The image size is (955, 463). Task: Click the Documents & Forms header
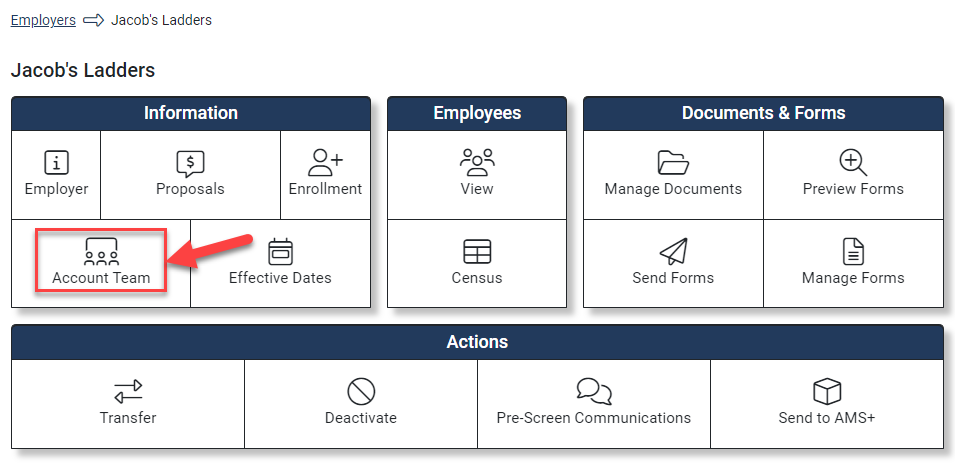[x=764, y=113]
